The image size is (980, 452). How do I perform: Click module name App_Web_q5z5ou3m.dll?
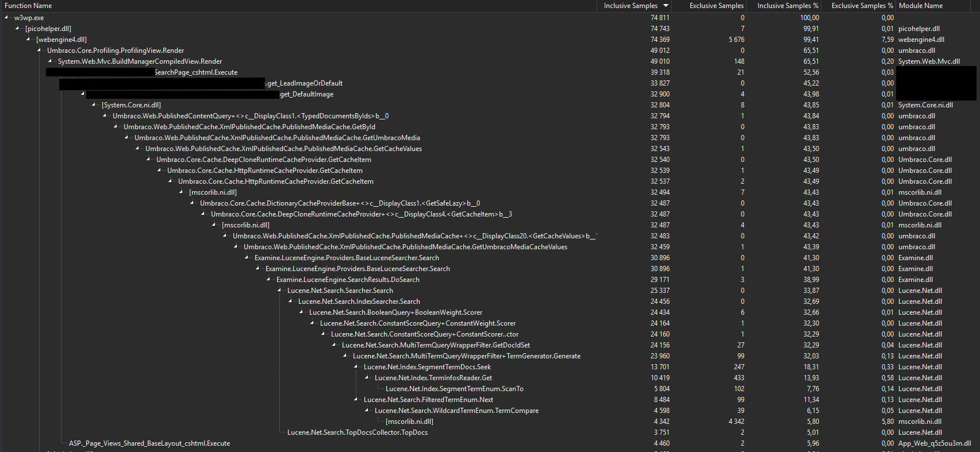pos(935,443)
